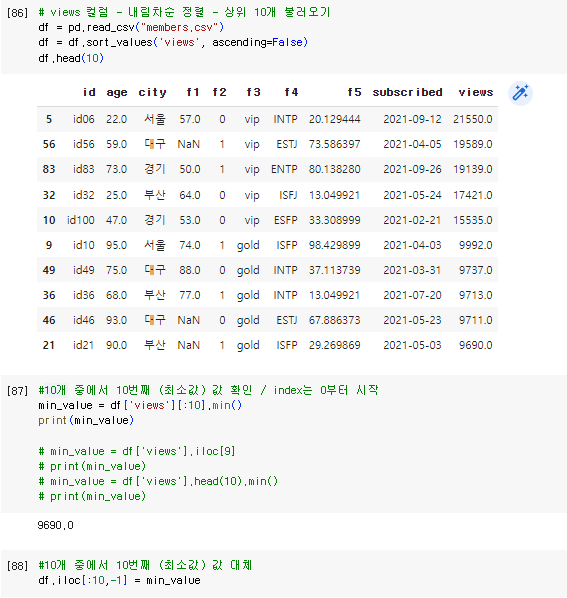Click the 'f2' column header

pyautogui.click(x=219, y=92)
